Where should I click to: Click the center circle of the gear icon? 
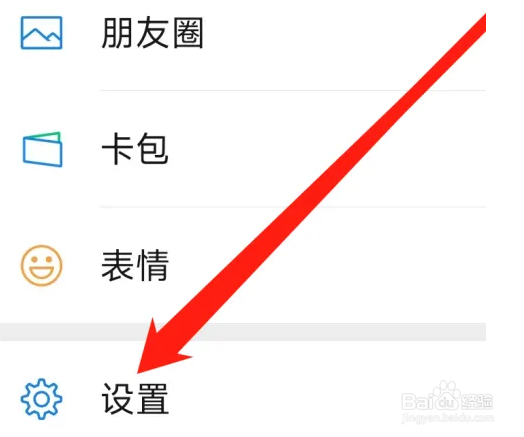coord(41,399)
